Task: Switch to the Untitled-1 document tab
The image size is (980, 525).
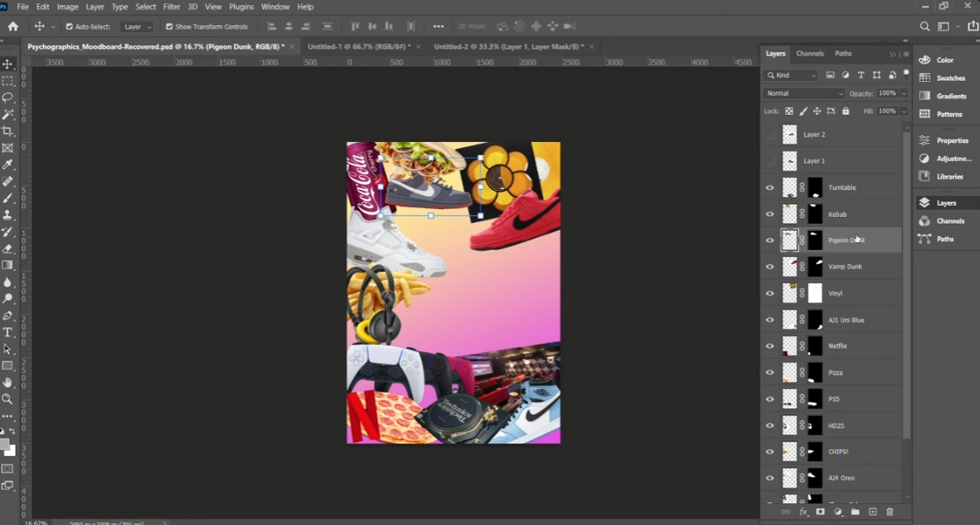Action: click(359, 47)
